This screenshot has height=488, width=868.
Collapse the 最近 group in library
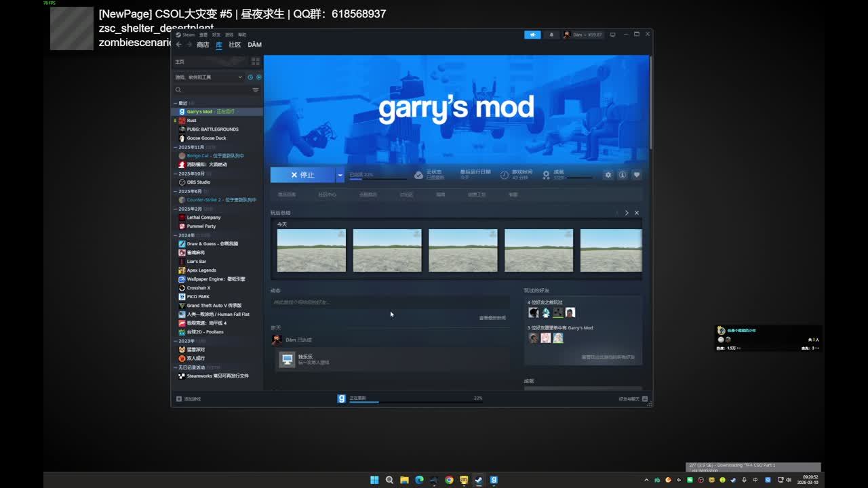175,103
